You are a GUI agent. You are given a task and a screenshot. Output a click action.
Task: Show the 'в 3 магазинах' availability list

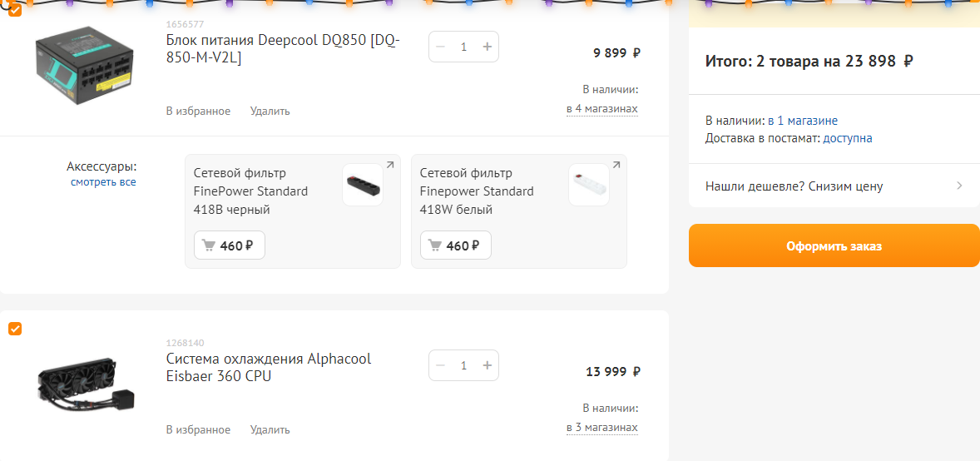pyautogui.click(x=601, y=428)
